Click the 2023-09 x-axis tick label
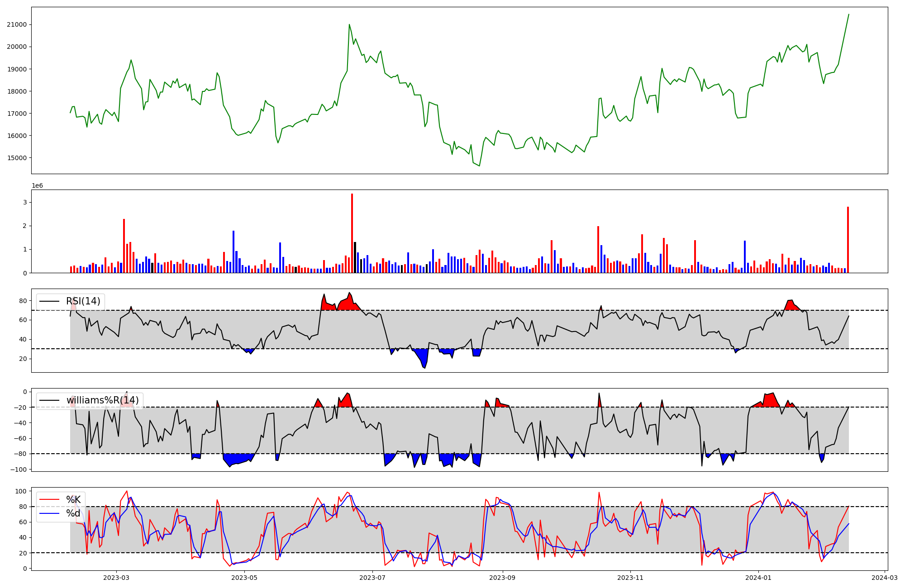Viewport: 905px width, 588px height. [x=502, y=578]
